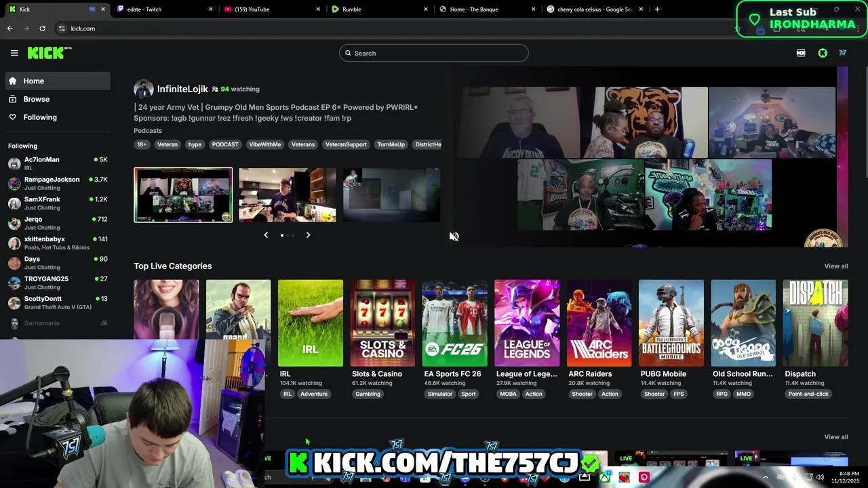Image resolution: width=868 pixels, height=488 pixels.
Task: Open ARC Raiders category card
Action: pos(599,323)
